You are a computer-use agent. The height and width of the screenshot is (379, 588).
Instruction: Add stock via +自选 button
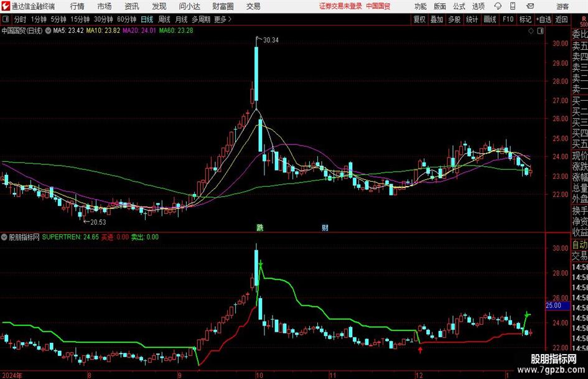[544, 19]
